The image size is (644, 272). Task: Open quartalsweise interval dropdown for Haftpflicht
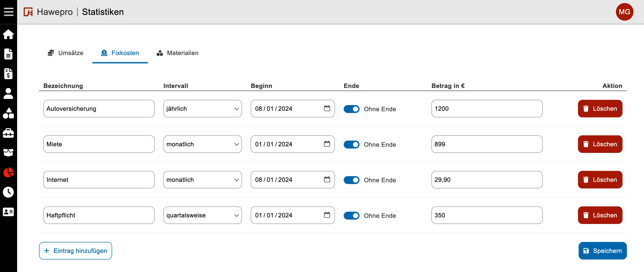point(202,215)
